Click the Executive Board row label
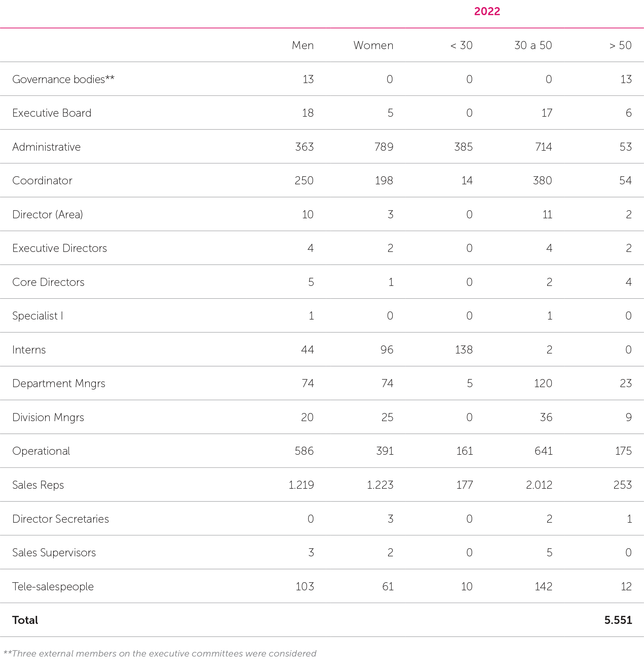The image size is (644, 667). pos(52,113)
